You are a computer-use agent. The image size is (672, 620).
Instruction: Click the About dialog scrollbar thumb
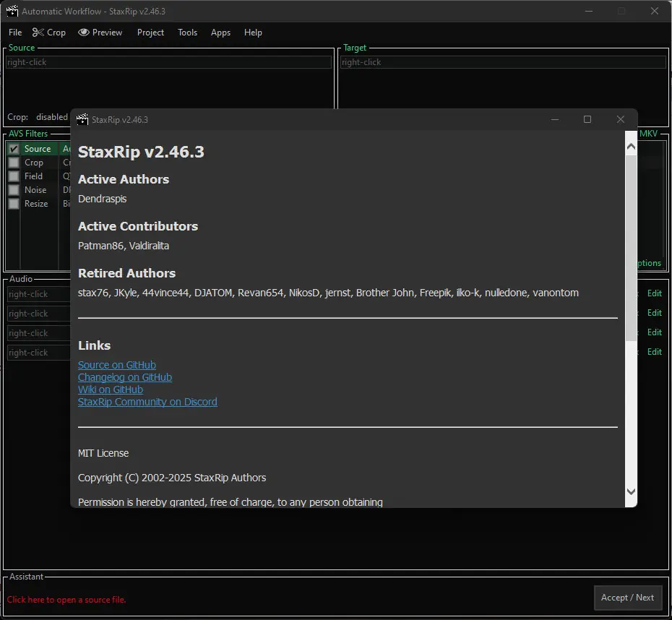click(x=631, y=248)
